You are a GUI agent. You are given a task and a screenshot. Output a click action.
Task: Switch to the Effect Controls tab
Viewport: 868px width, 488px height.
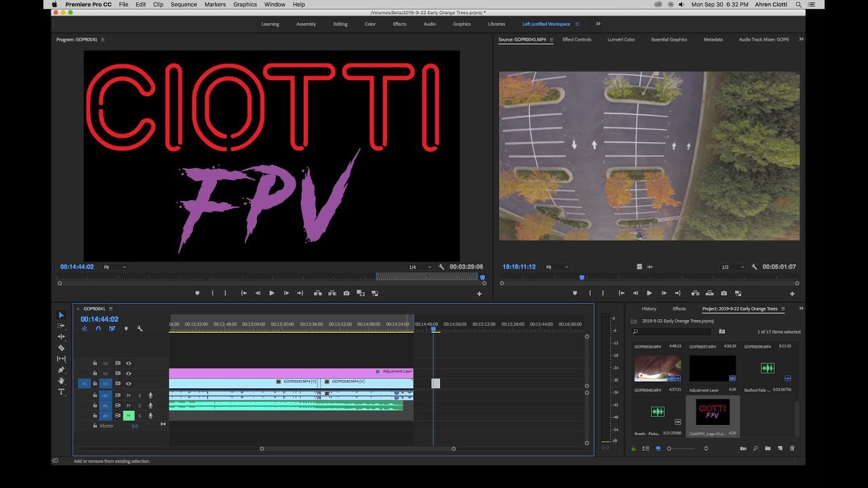coord(577,40)
